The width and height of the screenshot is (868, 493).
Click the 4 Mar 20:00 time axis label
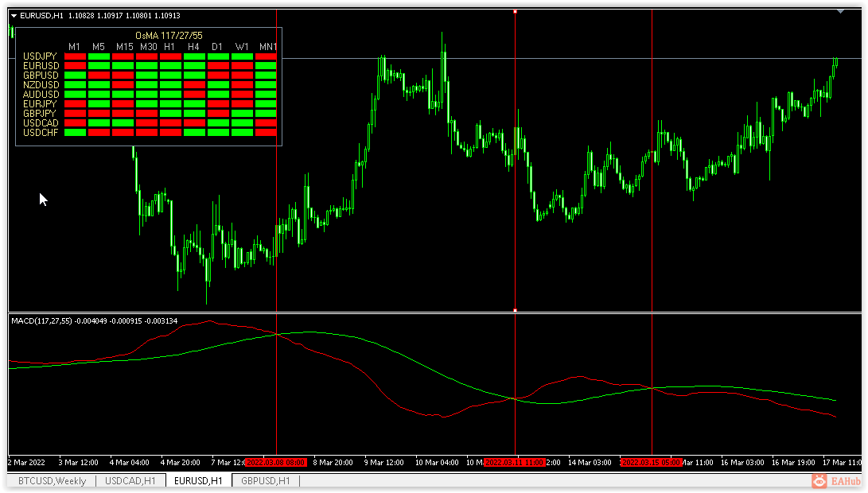pos(180,463)
